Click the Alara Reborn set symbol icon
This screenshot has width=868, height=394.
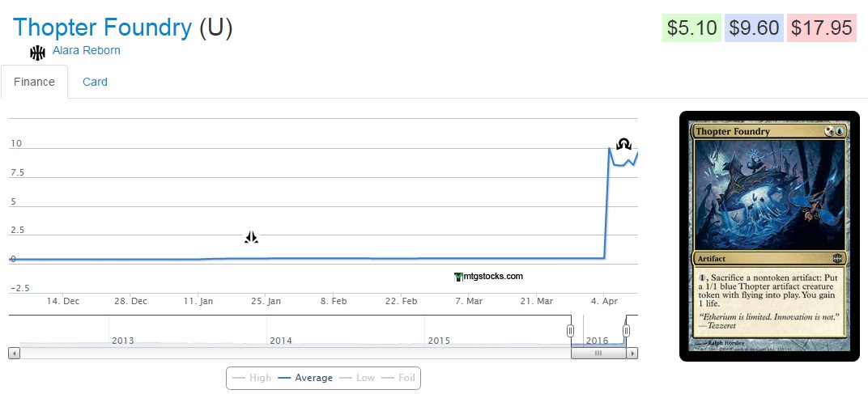point(37,53)
